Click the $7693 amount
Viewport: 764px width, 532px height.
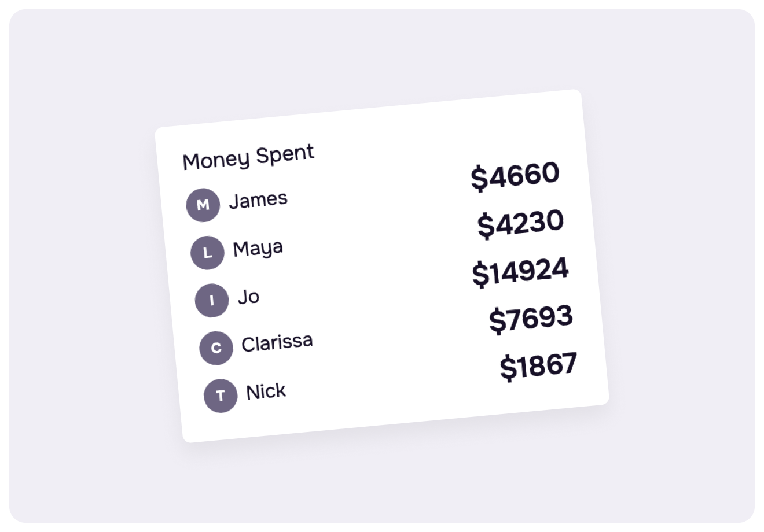[531, 319]
